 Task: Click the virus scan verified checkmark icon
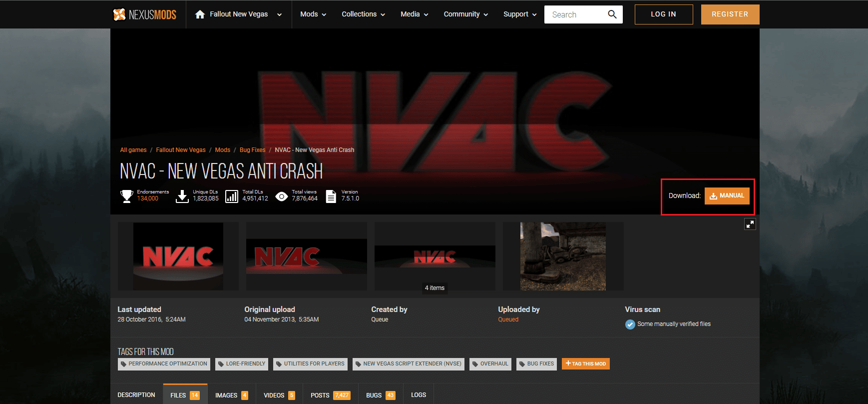point(630,324)
